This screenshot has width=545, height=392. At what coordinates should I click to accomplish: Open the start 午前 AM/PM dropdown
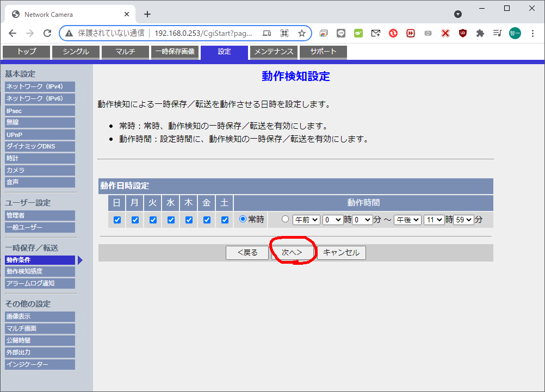(x=306, y=220)
